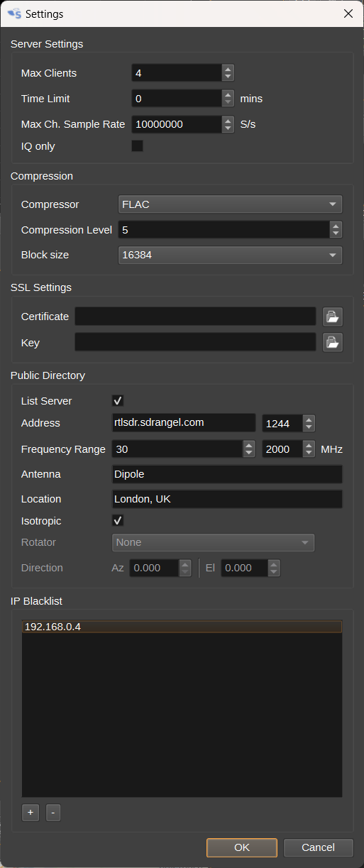Decrease Compression Level
This screenshot has width=364, height=868.
(x=336, y=234)
